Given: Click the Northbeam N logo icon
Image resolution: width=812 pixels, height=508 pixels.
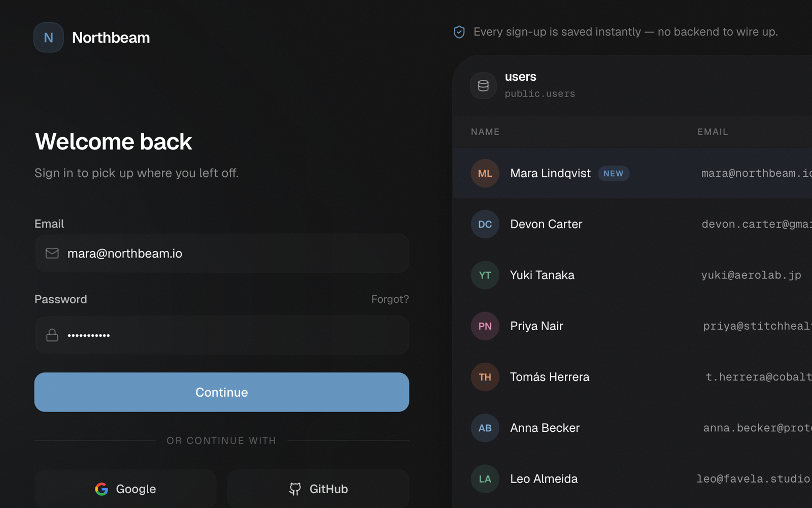Looking at the screenshot, I should pyautogui.click(x=49, y=38).
